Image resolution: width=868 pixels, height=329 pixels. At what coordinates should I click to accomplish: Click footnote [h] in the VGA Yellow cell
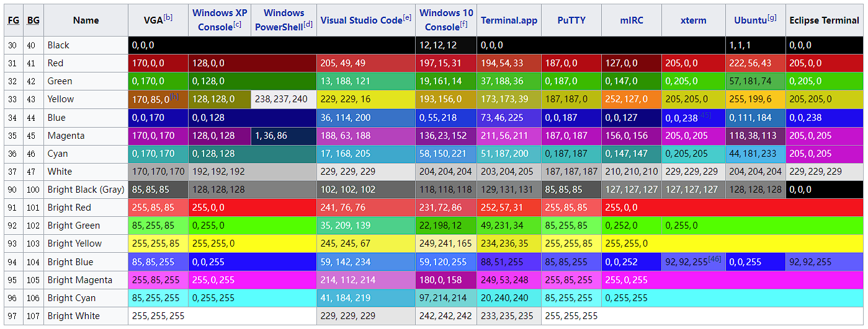tap(174, 97)
